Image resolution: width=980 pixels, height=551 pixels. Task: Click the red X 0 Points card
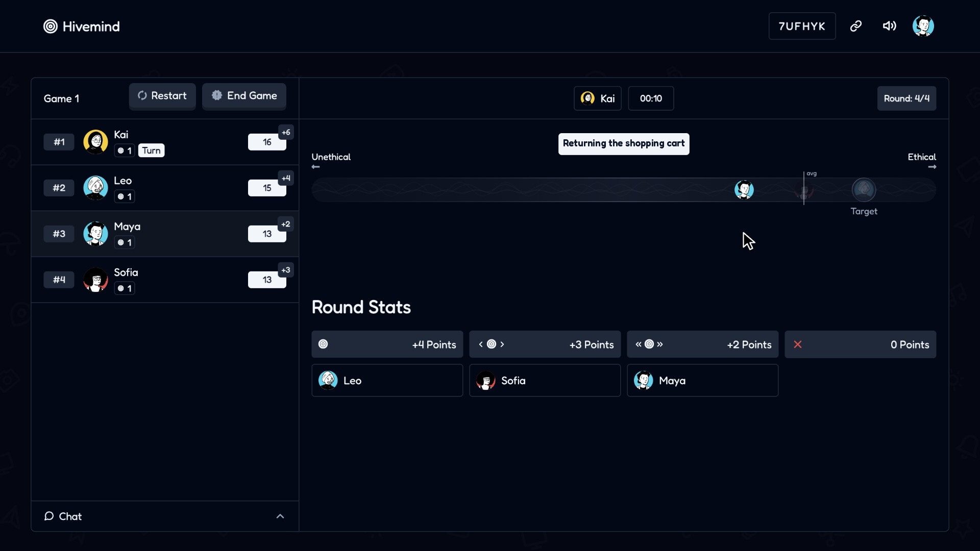pyautogui.click(x=861, y=344)
